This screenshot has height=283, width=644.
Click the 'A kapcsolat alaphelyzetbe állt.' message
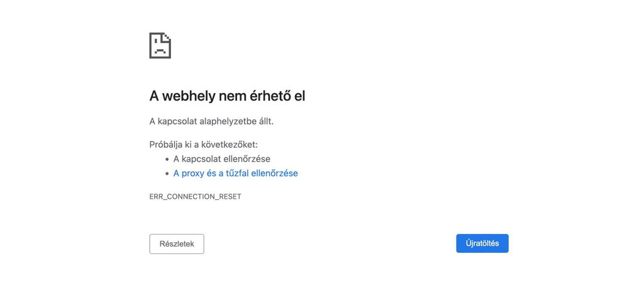tap(211, 121)
